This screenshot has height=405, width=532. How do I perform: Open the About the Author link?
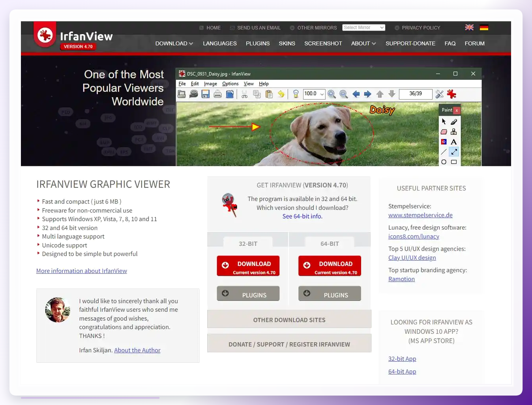pyautogui.click(x=137, y=350)
